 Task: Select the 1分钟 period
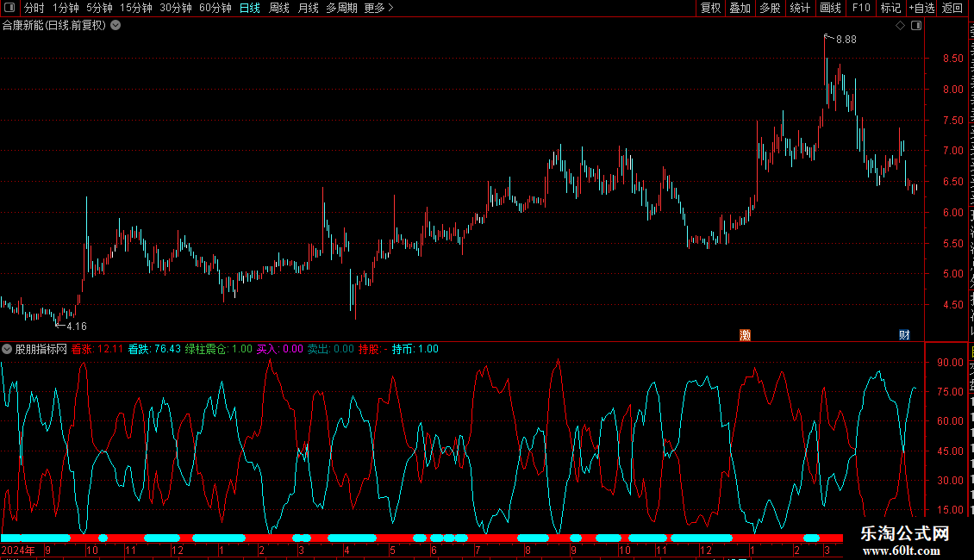pos(66,8)
